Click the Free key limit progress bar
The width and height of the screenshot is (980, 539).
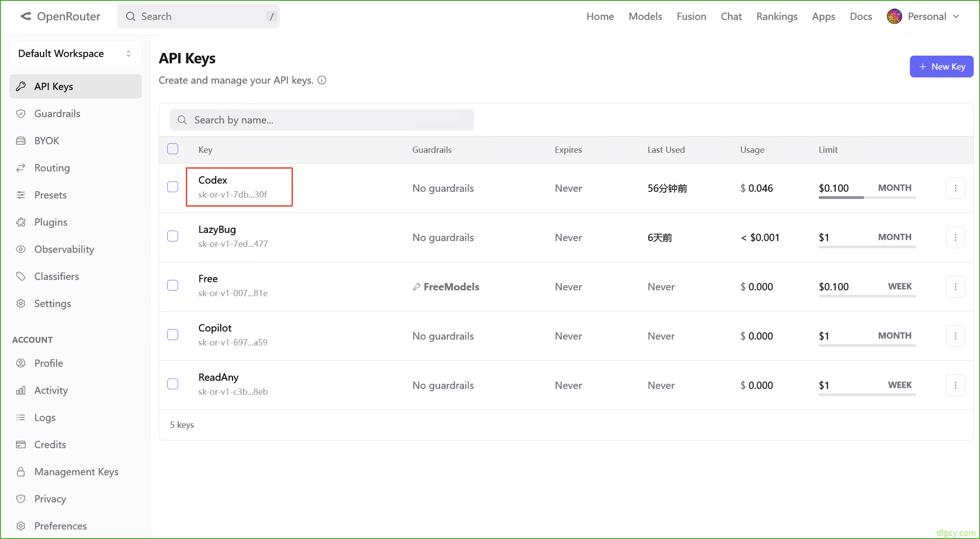(867, 296)
